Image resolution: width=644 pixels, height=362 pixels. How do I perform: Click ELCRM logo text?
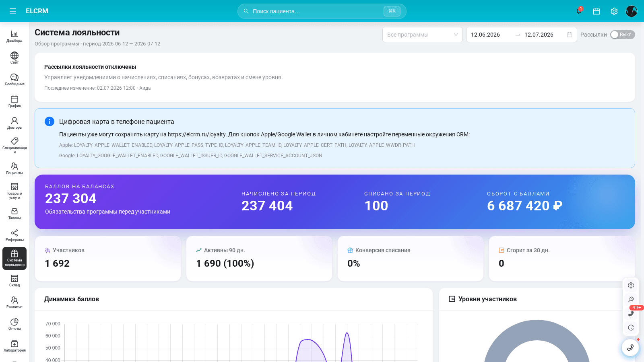37,11
